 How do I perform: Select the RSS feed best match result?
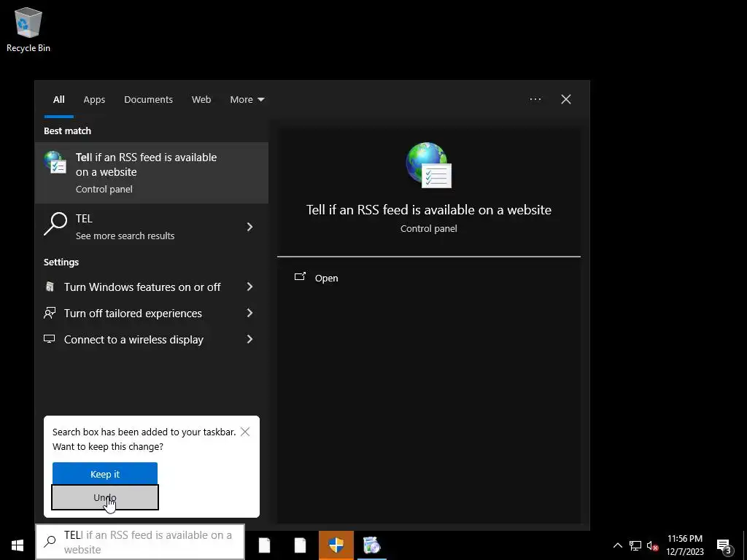pyautogui.click(x=152, y=173)
